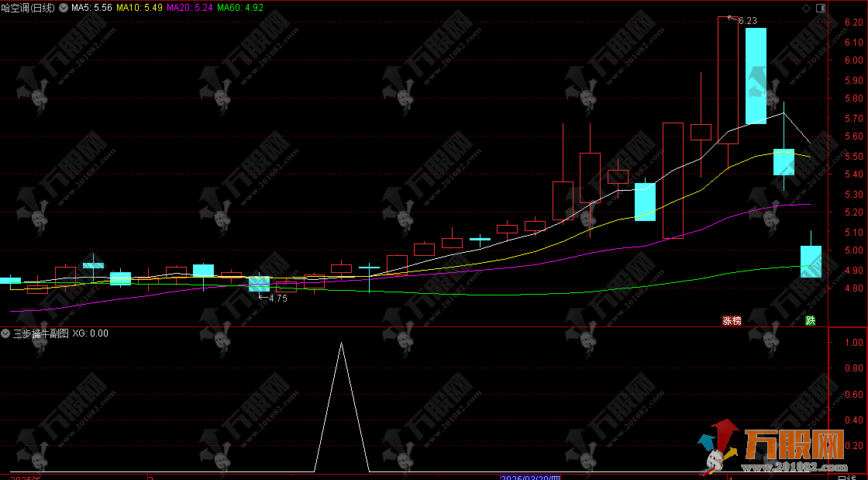Click the diamond marker icon at top right

click(806, 8)
